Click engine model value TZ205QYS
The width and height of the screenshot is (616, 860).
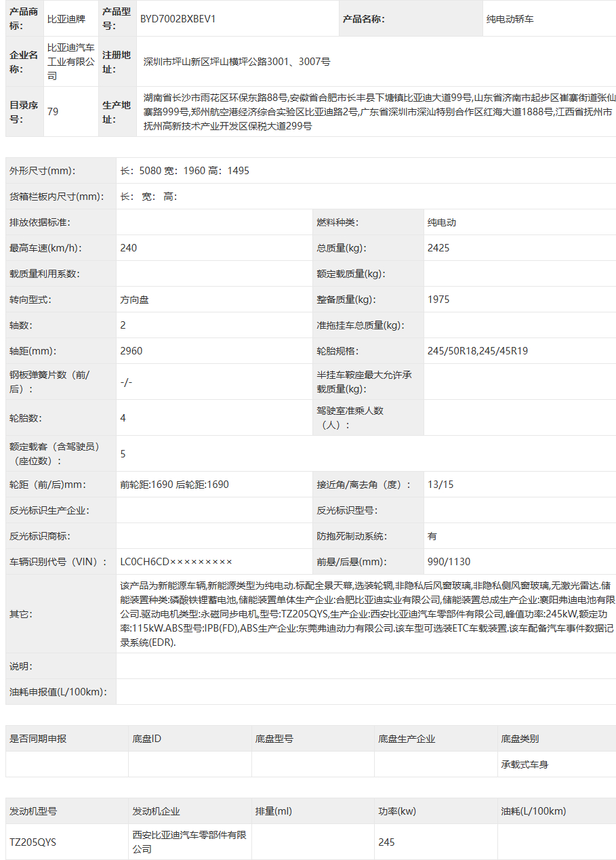click(33, 842)
